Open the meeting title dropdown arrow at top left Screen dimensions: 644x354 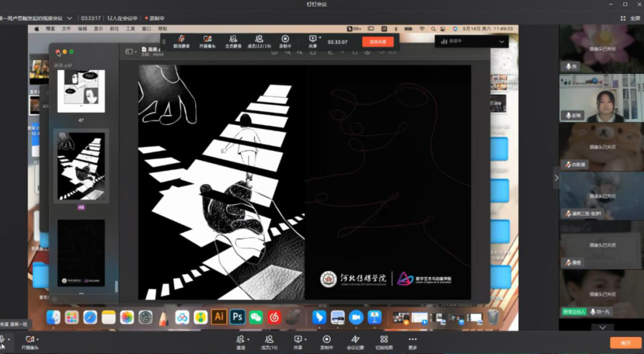click(x=69, y=18)
